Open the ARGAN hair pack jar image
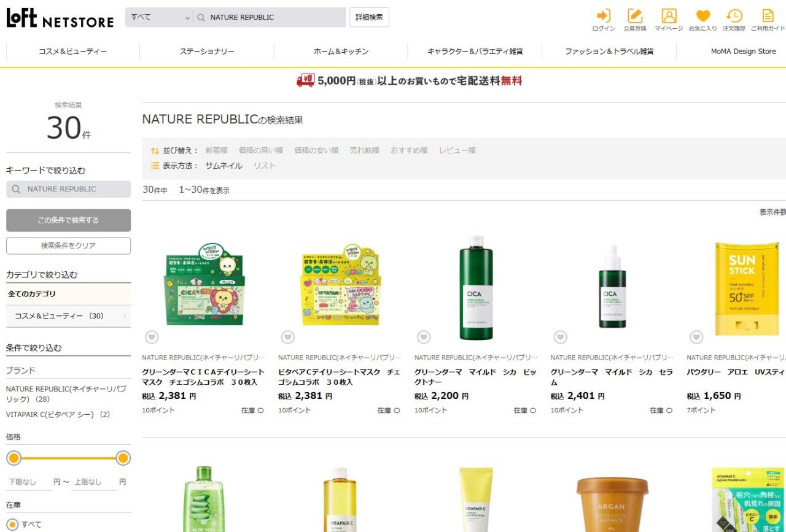Viewport: 786px width, 532px height. [x=612, y=504]
